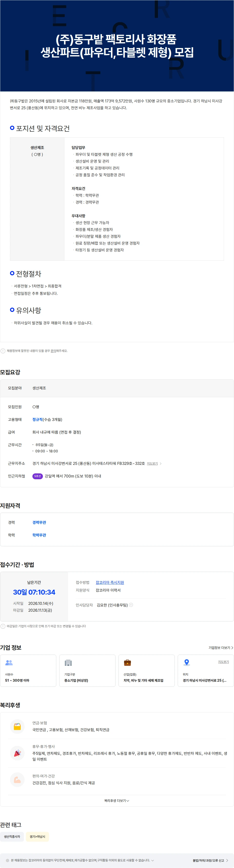Screen dimensions: 234x868
Task: Click the 사원수 51 ~ 300명 이하 card
Action: click(x=28, y=670)
